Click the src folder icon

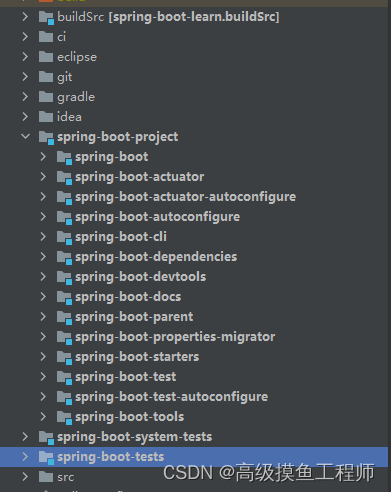(x=46, y=477)
